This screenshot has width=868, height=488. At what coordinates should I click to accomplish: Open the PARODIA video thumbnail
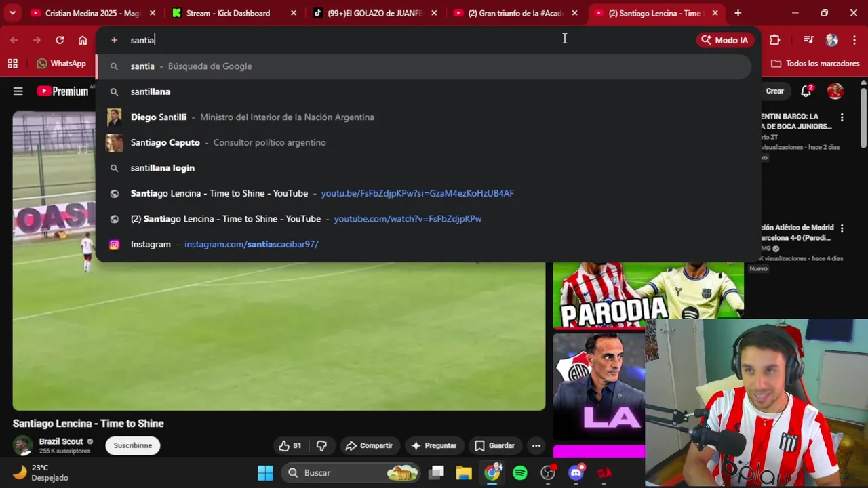coord(648,295)
